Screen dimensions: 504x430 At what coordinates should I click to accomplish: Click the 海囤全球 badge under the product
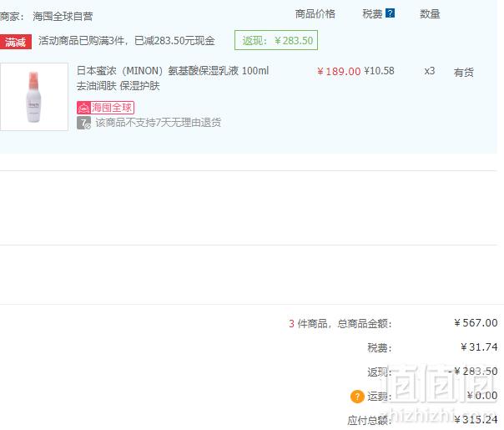(x=105, y=108)
